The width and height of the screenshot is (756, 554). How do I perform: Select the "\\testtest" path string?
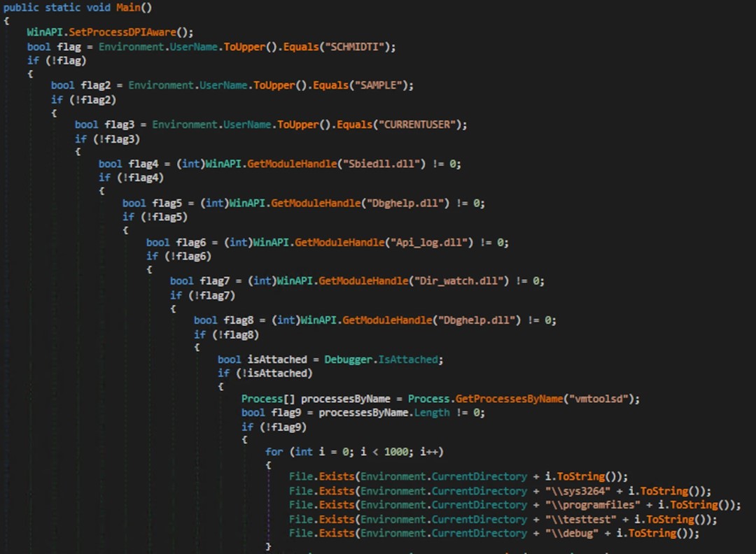click(x=580, y=519)
